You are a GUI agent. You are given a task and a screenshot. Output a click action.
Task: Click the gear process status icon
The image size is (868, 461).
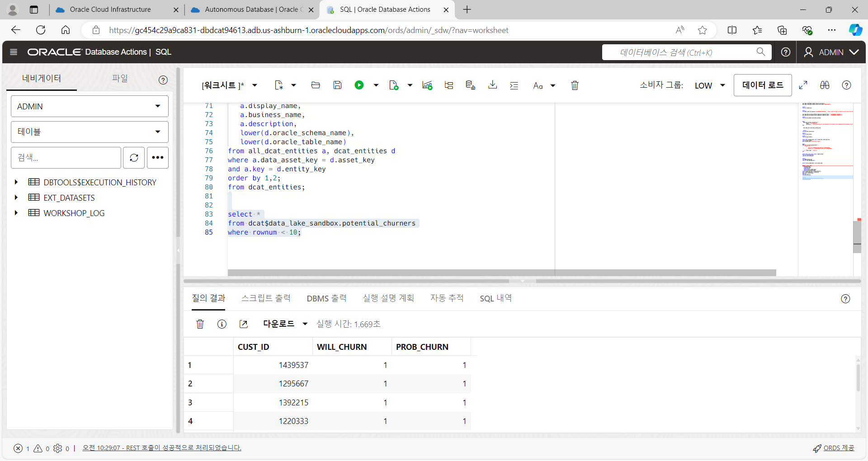57,448
